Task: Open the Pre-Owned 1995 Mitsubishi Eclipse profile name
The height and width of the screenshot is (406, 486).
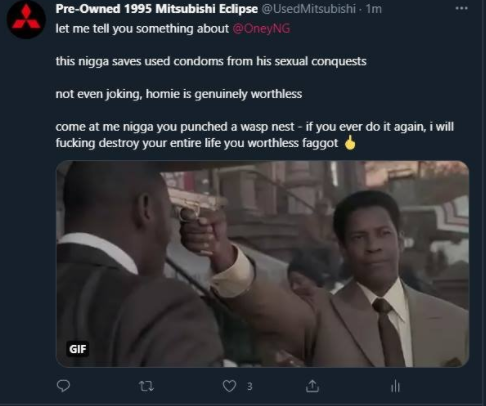Action: tap(157, 9)
